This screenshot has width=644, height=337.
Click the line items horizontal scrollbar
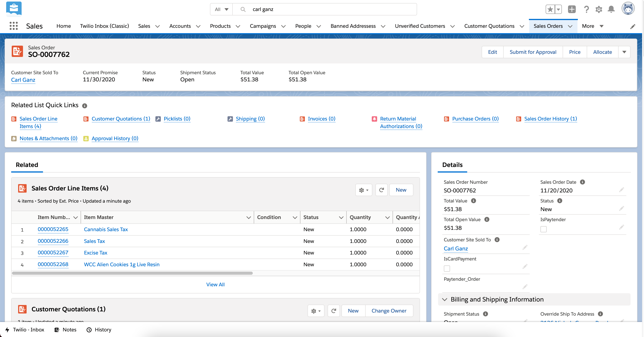click(132, 273)
